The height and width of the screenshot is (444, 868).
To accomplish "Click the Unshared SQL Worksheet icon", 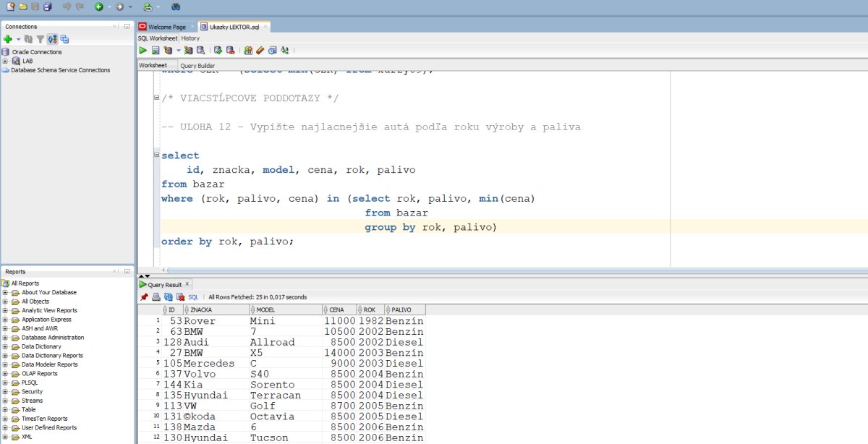I will 248,51.
